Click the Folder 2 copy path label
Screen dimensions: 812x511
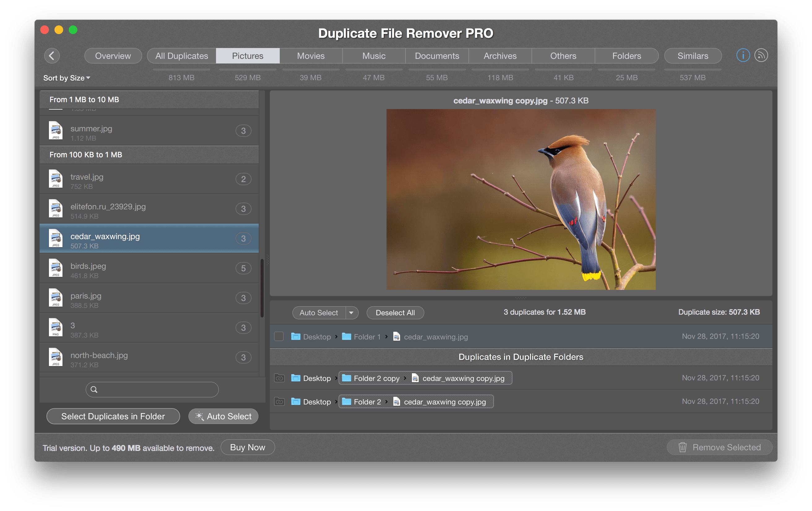376,378
